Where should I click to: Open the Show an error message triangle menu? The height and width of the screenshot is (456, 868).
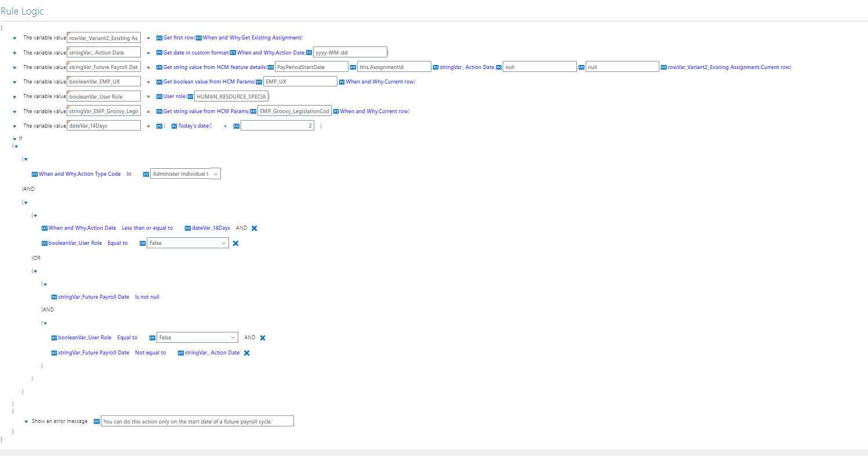[x=26, y=421]
